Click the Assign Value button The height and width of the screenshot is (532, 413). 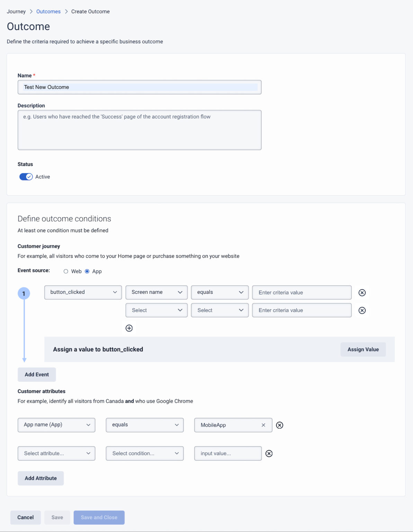[363, 349]
